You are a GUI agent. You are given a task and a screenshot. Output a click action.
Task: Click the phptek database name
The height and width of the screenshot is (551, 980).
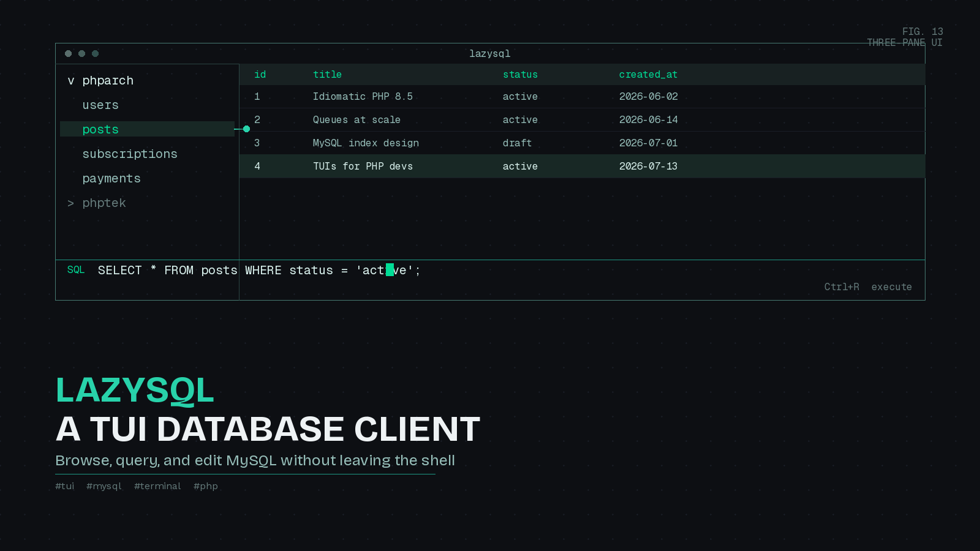(x=104, y=203)
